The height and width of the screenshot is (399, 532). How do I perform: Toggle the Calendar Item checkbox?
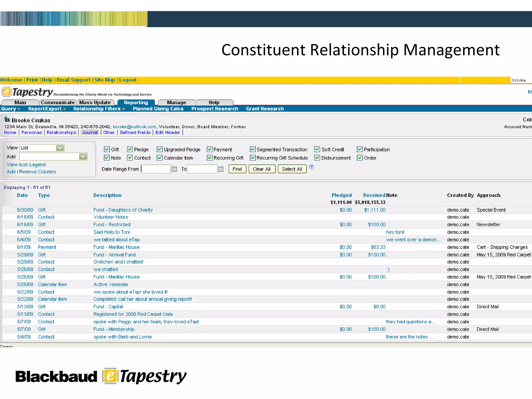click(159, 157)
